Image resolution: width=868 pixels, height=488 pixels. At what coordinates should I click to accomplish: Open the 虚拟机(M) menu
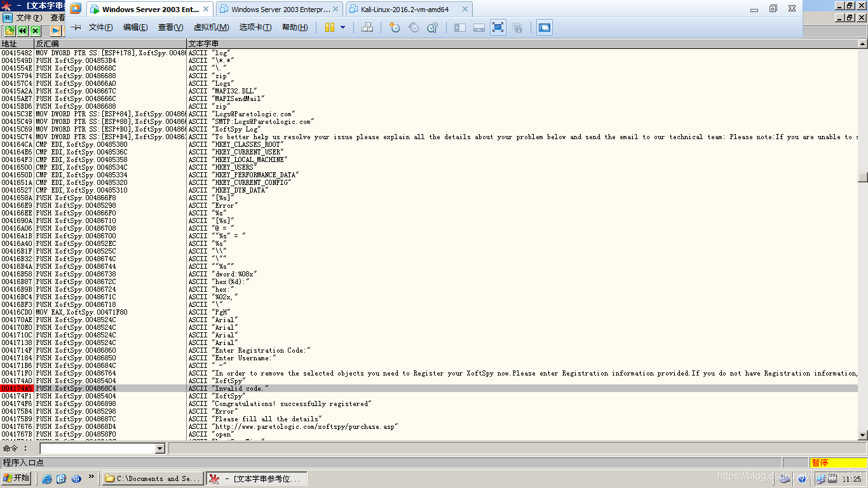point(211,27)
